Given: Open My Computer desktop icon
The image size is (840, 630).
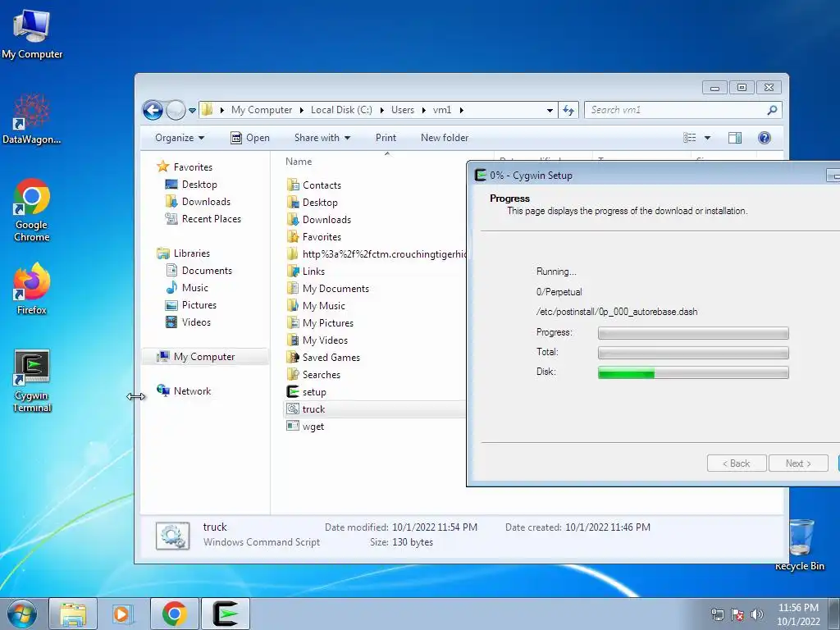Looking at the screenshot, I should click(32, 34).
